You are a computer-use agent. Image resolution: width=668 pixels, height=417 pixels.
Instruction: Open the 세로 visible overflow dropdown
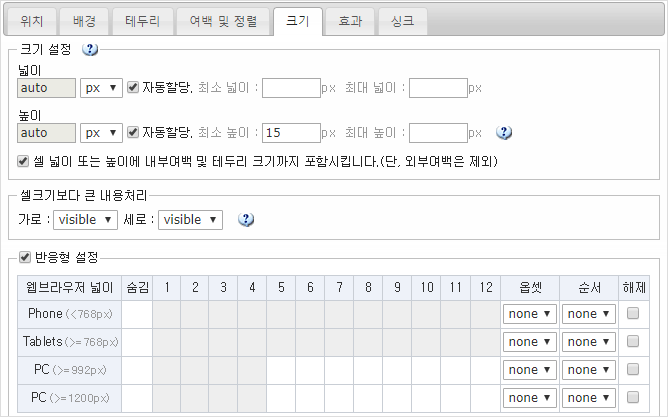(x=191, y=220)
